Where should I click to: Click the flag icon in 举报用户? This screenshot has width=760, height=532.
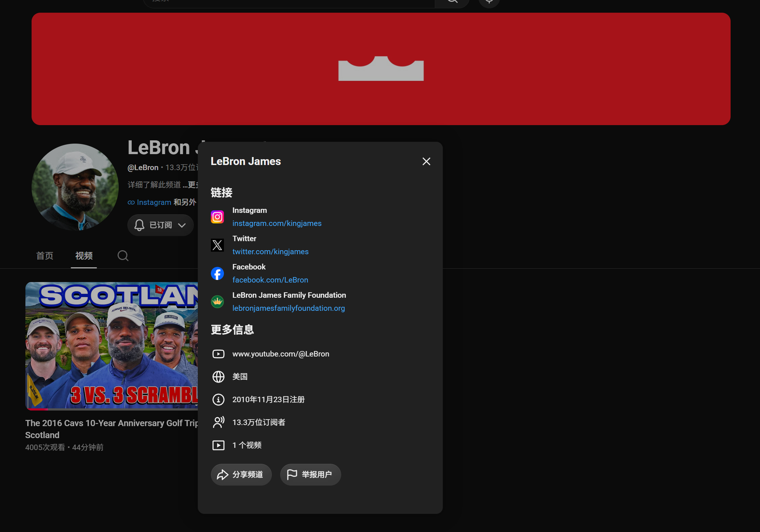tap(292, 474)
